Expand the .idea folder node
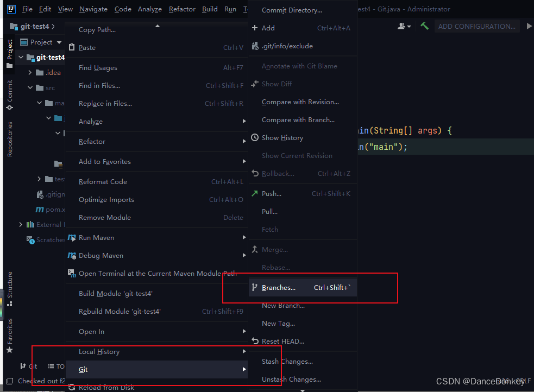Viewport: 534px width, 392px height. (x=30, y=72)
